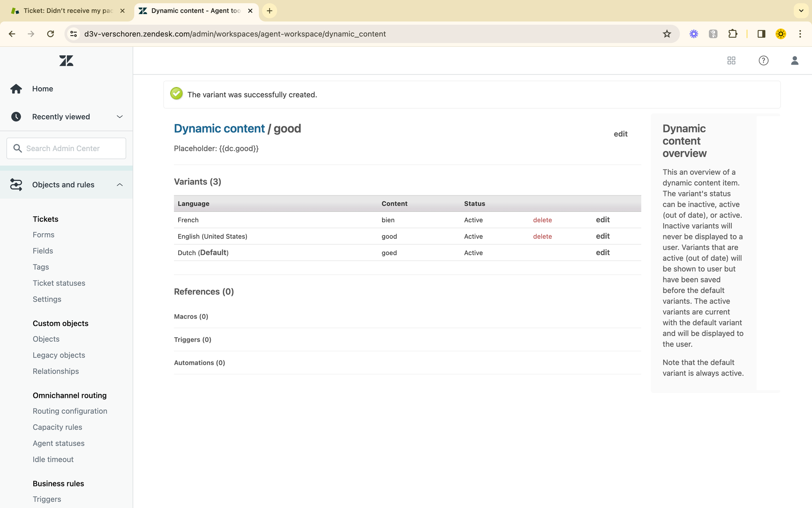Screen dimensions: 812x508
Task: Click the Dynamic content breadcrumb link
Action: [x=219, y=128]
